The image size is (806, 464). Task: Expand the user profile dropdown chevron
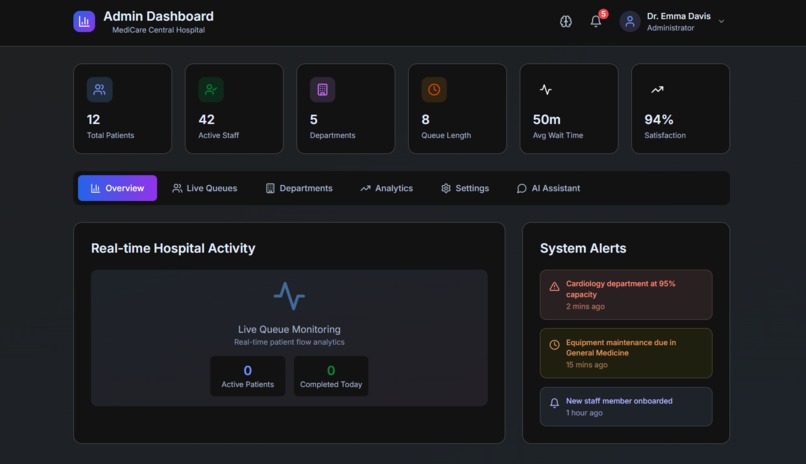click(721, 22)
